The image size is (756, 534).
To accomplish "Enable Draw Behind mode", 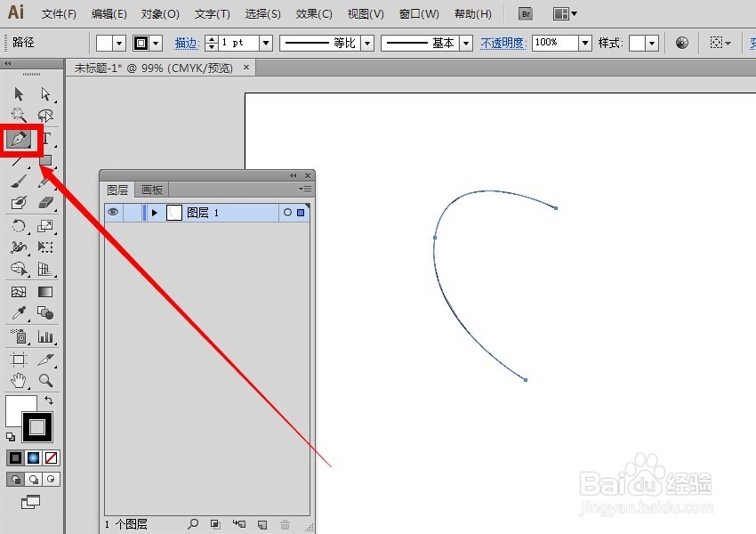I will [x=33, y=480].
